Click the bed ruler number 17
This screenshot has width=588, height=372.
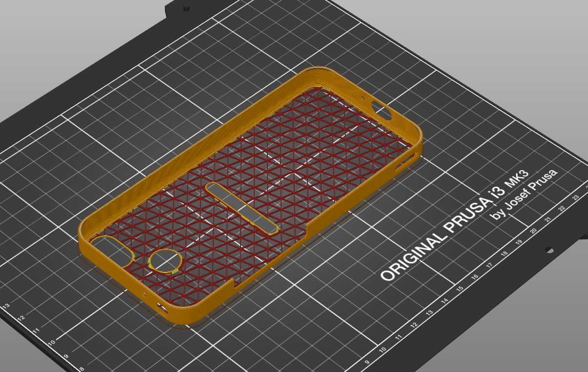coord(489,265)
